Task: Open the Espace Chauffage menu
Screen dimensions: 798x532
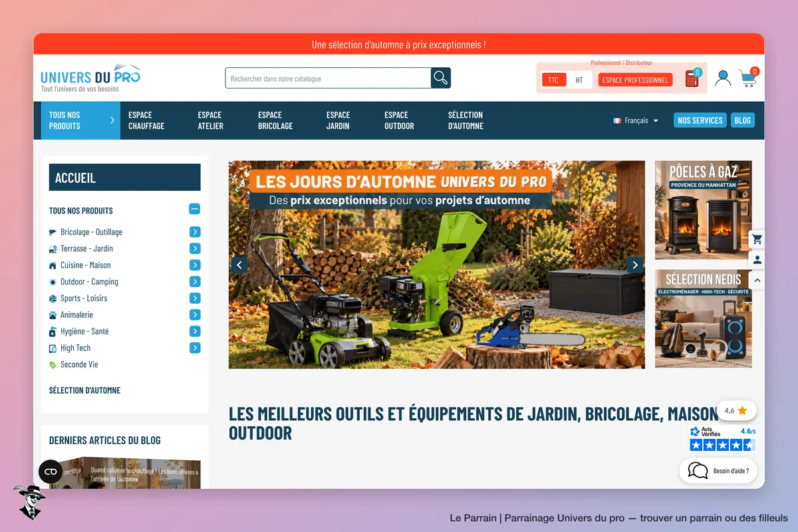Action: (x=146, y=120)
